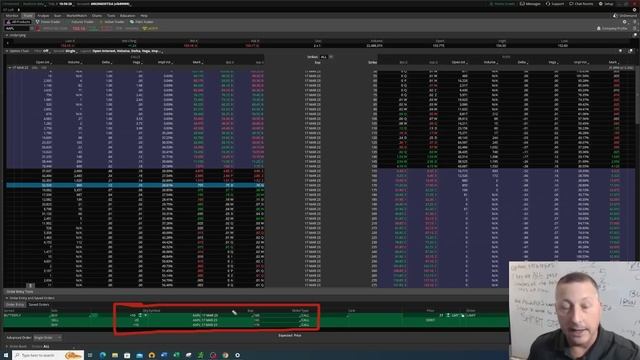The image size is (640, 360).
Task: Click the calls Mark column header
Action: pyautogui.click(x=198, y=62)
